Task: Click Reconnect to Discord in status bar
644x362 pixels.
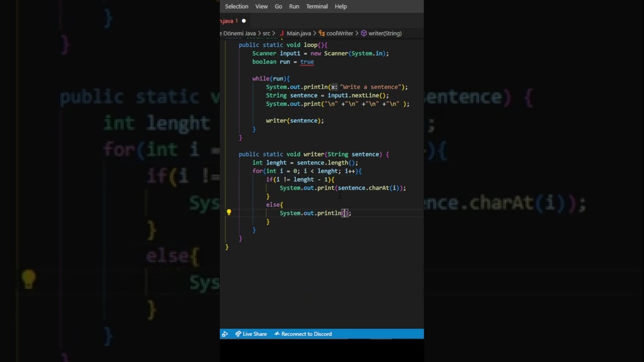Action: pyautogui.click(x=306, y=334)
